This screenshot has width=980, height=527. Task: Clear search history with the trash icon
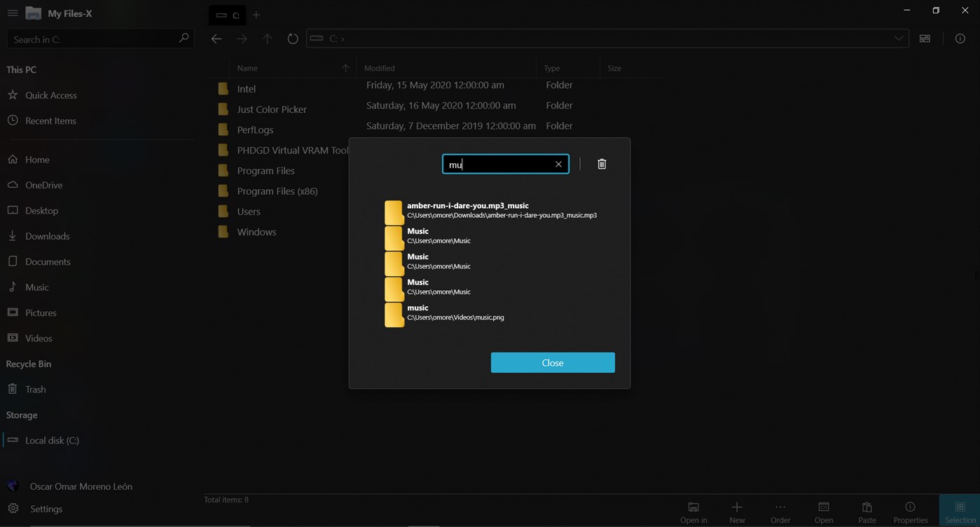point(601,163)
